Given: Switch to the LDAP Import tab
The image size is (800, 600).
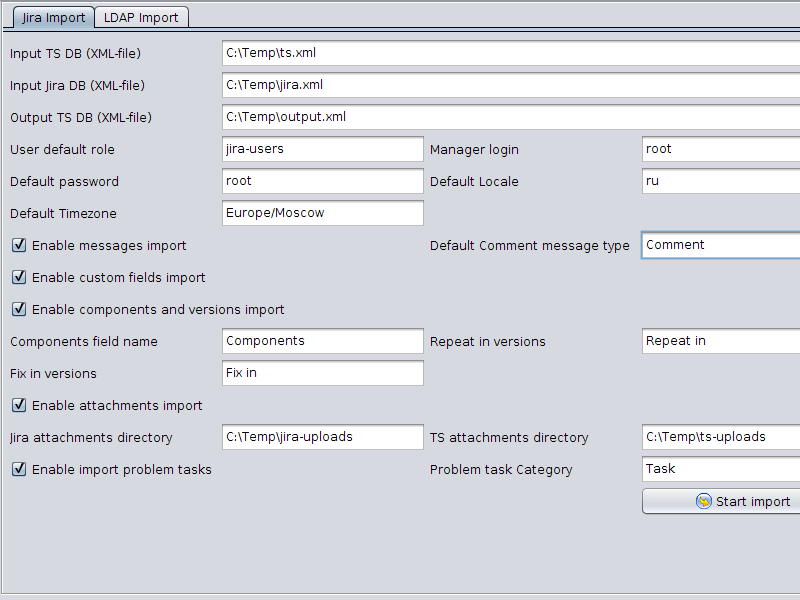Looking at the screenshot, I should (141, 17).
